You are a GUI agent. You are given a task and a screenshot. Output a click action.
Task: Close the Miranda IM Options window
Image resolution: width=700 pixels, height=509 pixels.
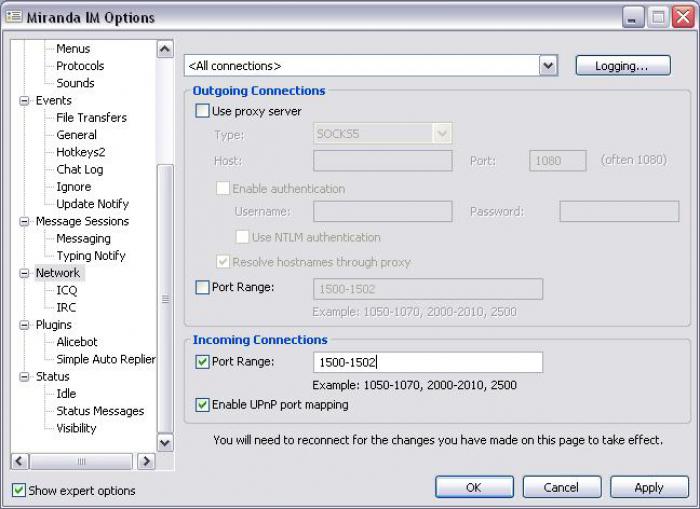pyautogui.click(x=683, y=17)
